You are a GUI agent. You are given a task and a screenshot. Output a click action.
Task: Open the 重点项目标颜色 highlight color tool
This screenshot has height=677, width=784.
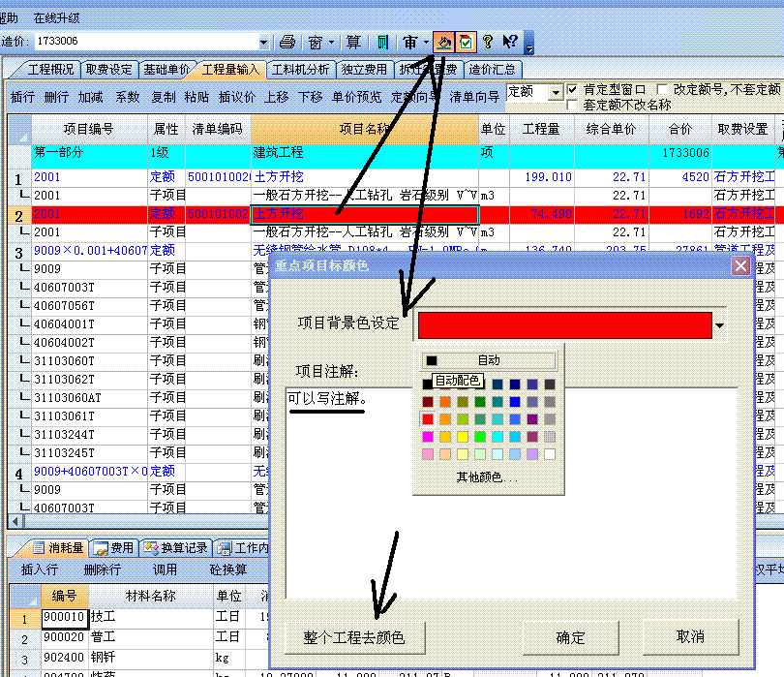coord(444,43)
